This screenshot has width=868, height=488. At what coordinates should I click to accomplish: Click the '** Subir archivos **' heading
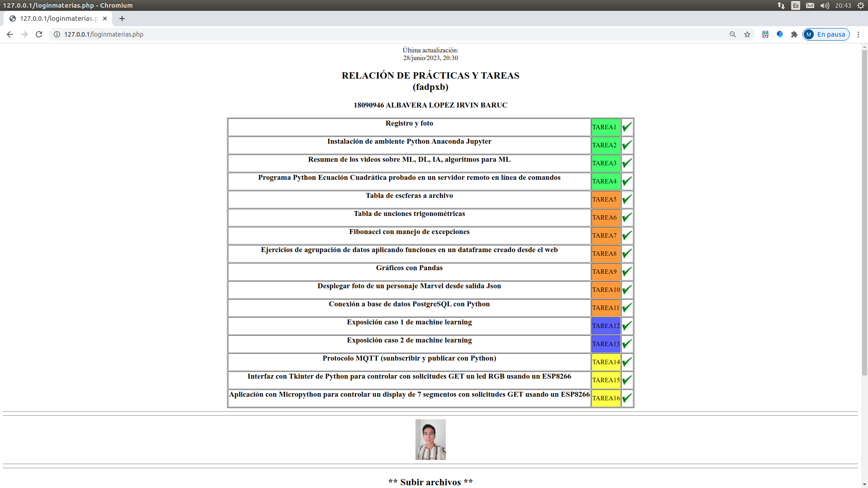[430, 482]
